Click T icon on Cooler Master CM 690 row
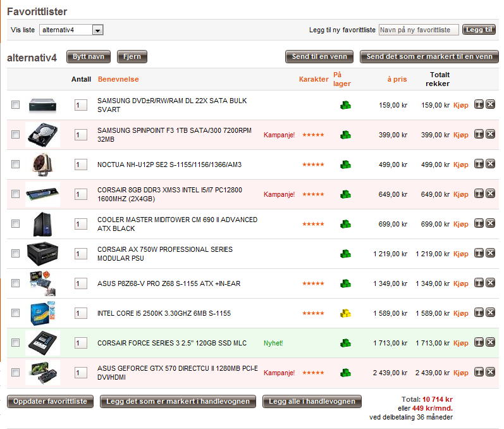 tap(479, 223)
